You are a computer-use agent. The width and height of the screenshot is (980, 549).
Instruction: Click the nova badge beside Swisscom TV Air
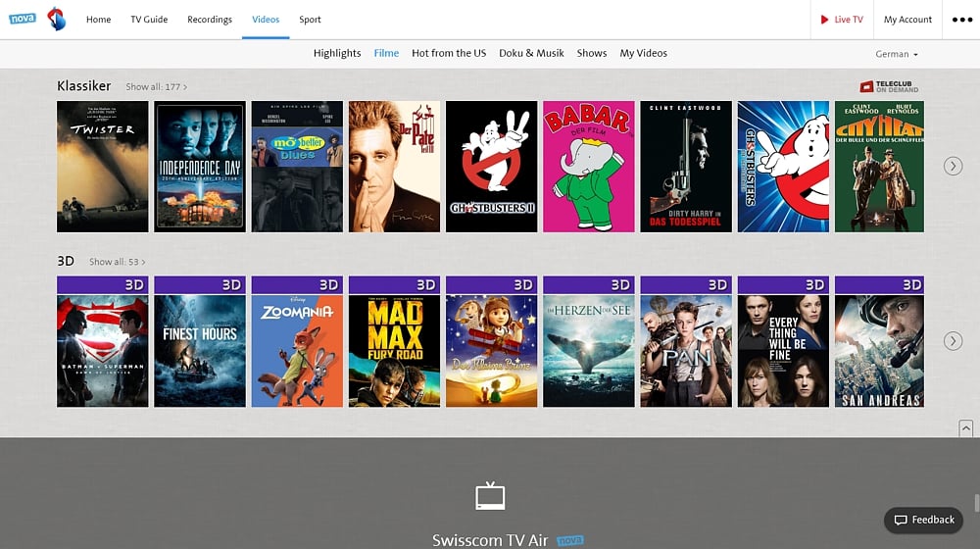[570, 539]
